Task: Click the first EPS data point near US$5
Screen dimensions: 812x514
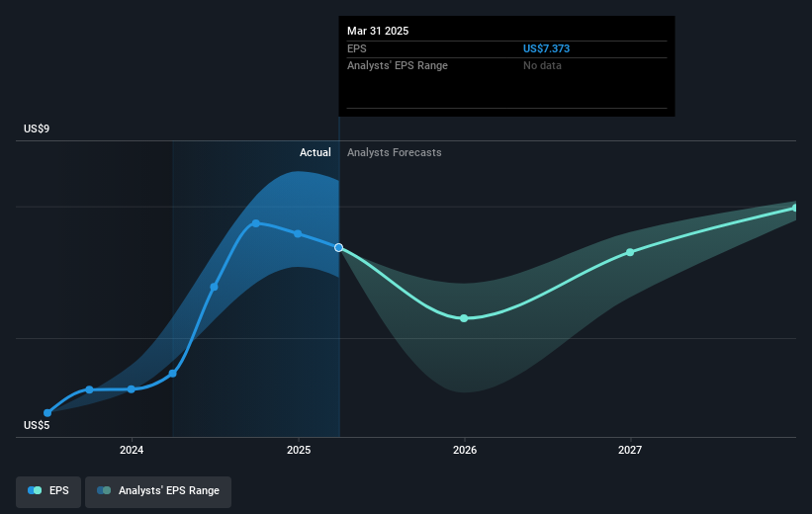Action: point(47,413)
